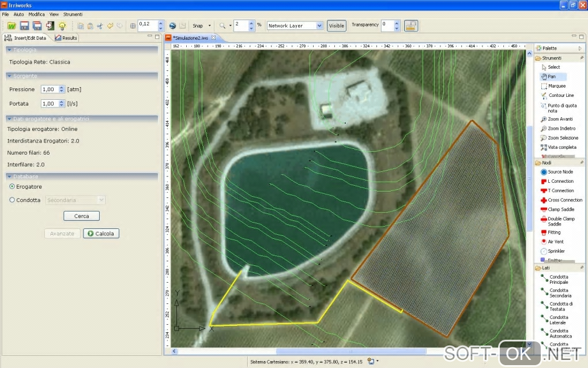Viewport: 588px width, 368px height.
Task: Choose the Contour Line tool
Action: tap(557, 95)
